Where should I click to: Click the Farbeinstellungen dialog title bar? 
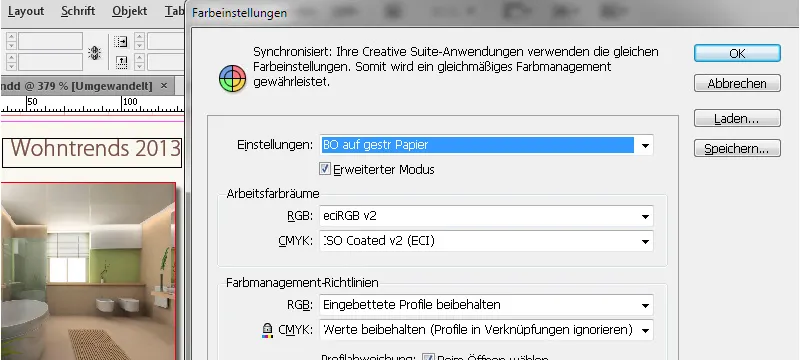pos(493,13)
